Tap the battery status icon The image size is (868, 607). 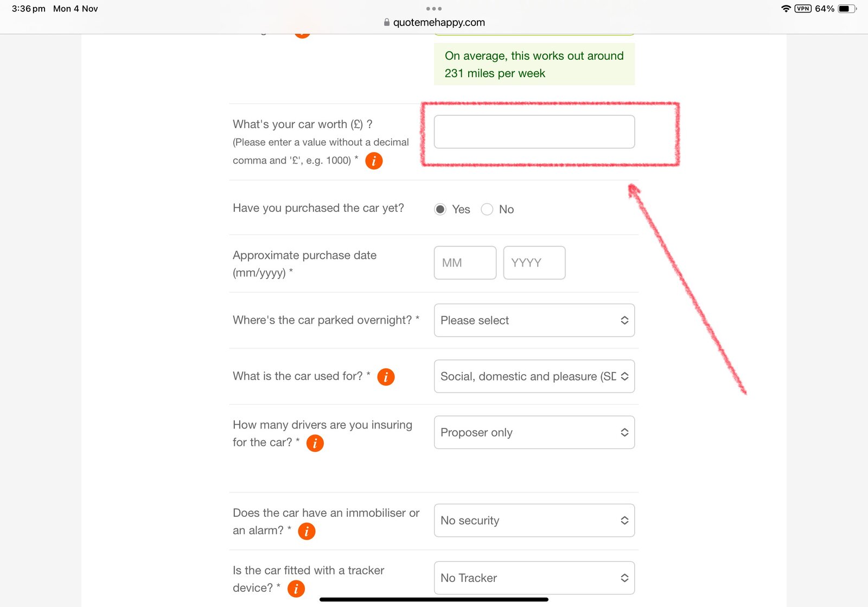tap(847, 9)
